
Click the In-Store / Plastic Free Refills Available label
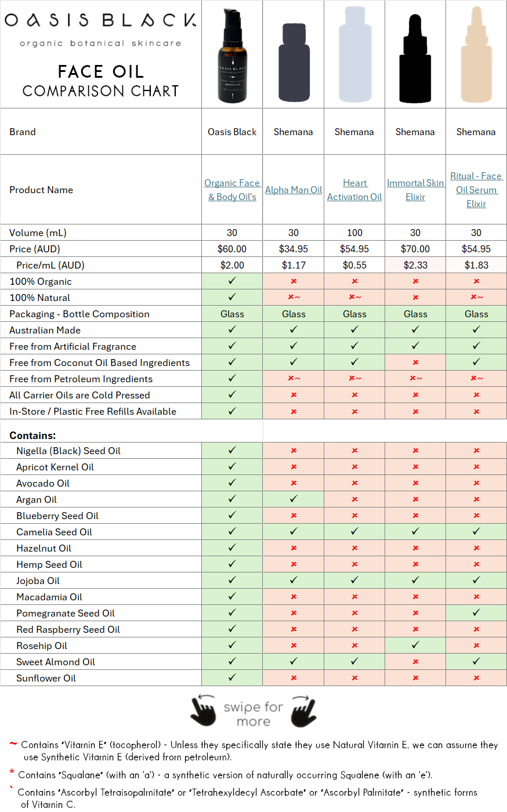[93, 411]
